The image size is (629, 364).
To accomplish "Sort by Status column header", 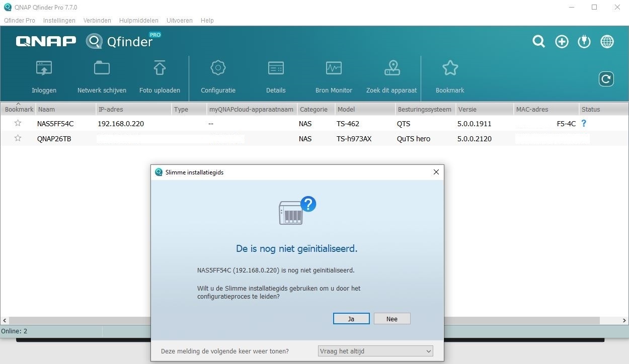I will click(604, 109).
